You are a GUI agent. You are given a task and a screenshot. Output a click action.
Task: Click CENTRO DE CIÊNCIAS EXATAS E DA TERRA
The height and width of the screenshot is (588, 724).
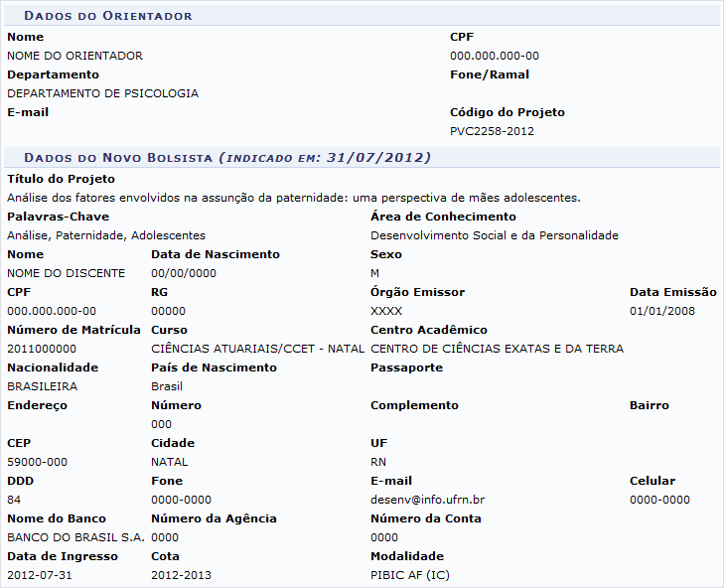click(497, 349)
